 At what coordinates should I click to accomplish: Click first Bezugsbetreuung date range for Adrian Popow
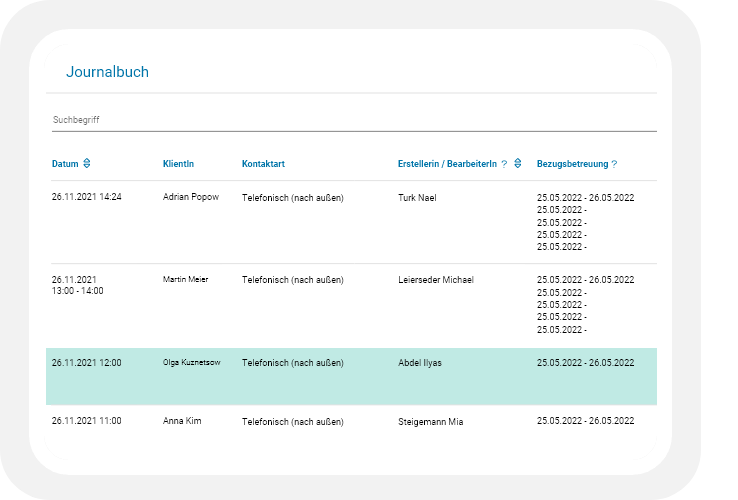pos(586,198)
